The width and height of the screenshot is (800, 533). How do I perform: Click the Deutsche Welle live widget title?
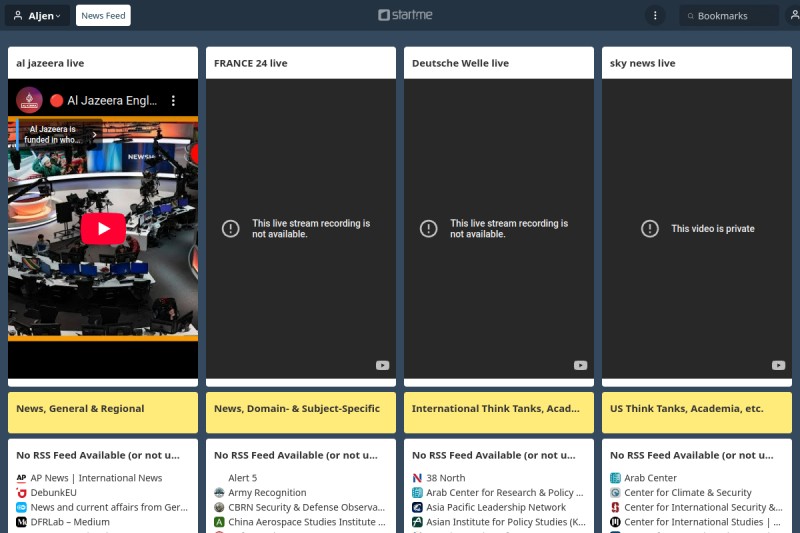tap(460, 63)
